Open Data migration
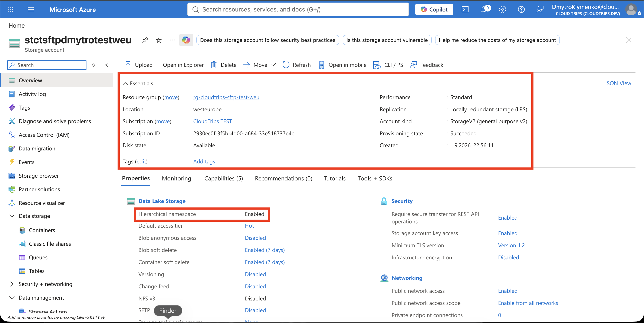 pyautogui.click(x=37, y=148)
